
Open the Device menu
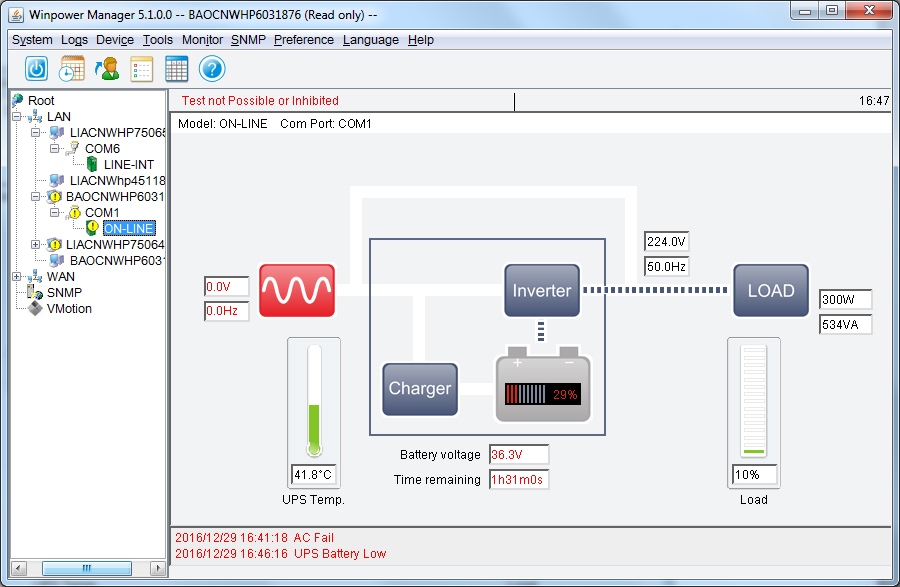[x=115, y=40]
